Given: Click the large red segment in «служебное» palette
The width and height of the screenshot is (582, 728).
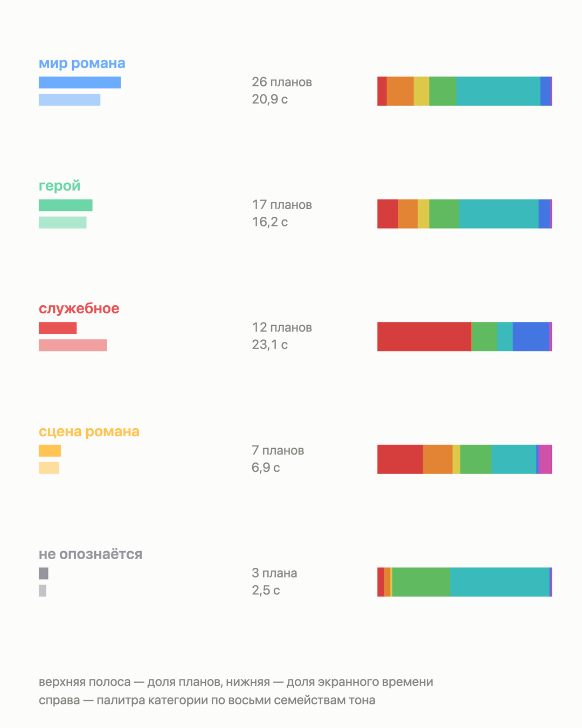Looking at the screenshot, I should (x=424, y=337).
